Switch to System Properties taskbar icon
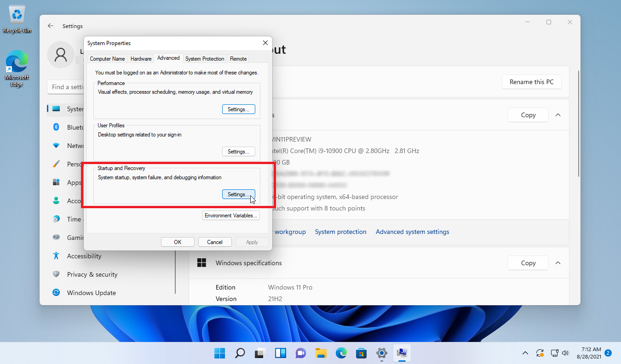 (x=402, y=353)
